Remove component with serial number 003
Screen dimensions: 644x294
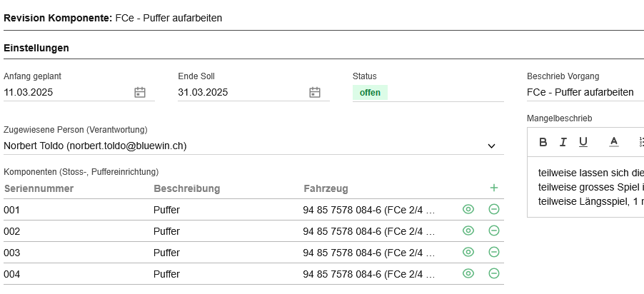click(x=493, y=252)
